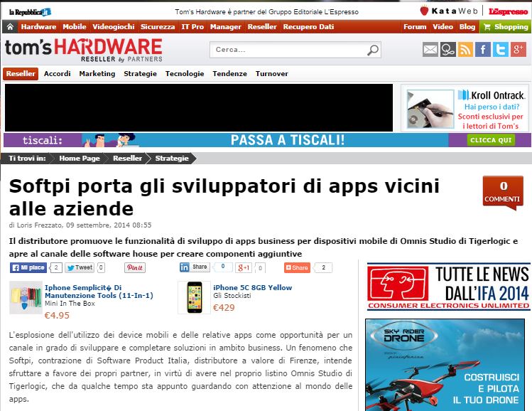Open the Google Plus page icon
This screenshot has width=532, height=411.
pyautogui.click(x=518, y=50)
